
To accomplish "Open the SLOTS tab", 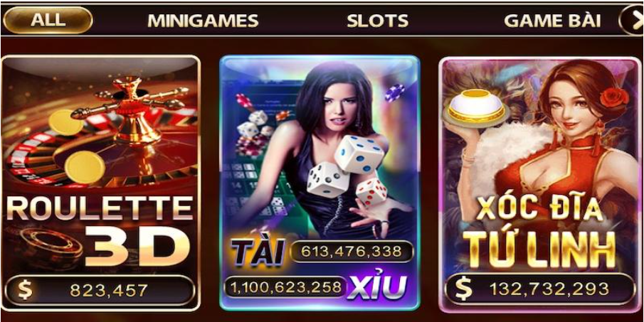I will point(377,21).
